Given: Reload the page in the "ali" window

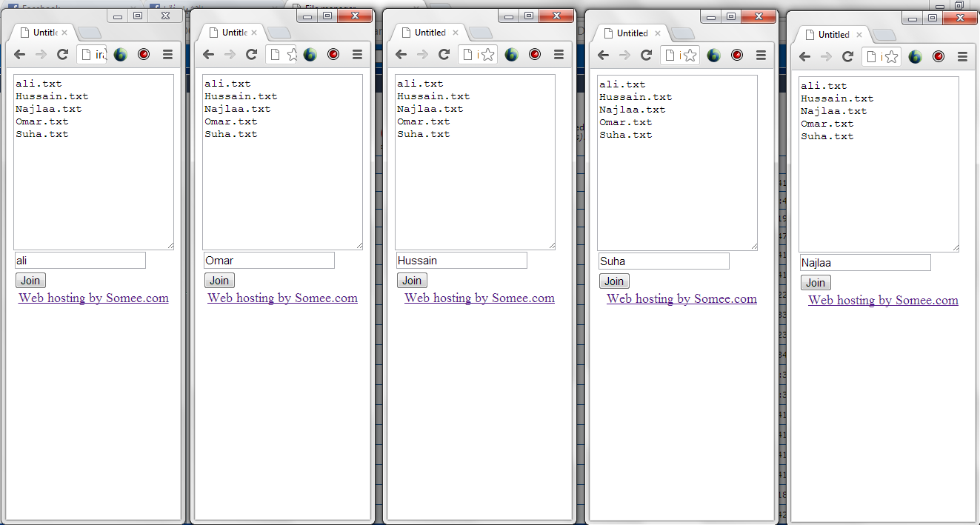Looking at the screenshot, I should point(62,55).
